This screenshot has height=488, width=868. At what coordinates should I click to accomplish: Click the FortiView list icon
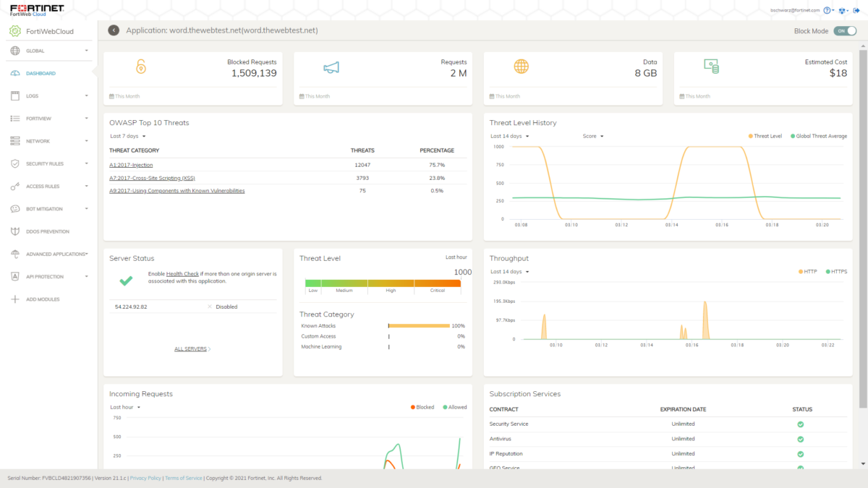(14, 119)
